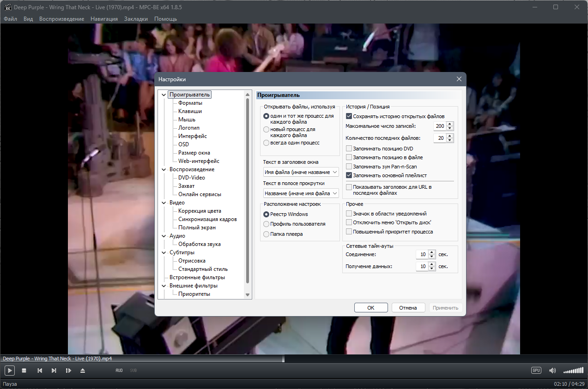Skip to previous file icon
The height and width of the screenshot is (389, 588).
click(x=40, y=371)
